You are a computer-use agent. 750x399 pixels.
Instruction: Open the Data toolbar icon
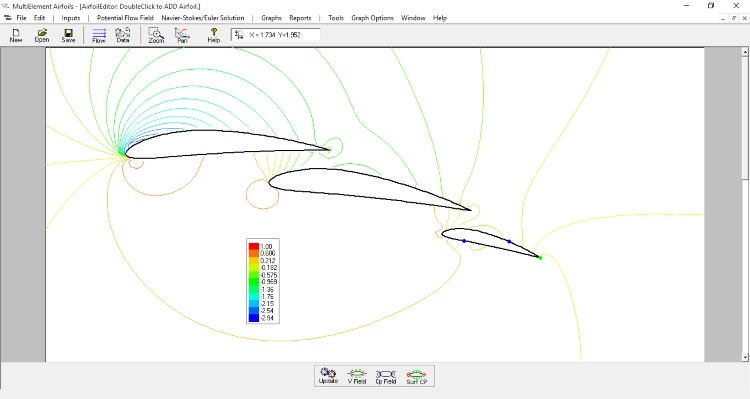point(123,35)
